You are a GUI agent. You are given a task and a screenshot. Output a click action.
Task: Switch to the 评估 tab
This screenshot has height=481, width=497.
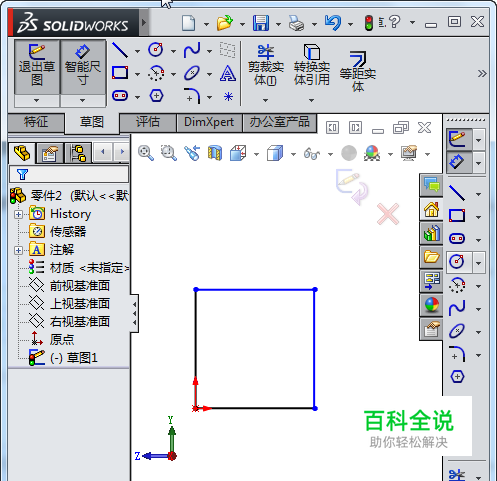[x=147, y=122]
